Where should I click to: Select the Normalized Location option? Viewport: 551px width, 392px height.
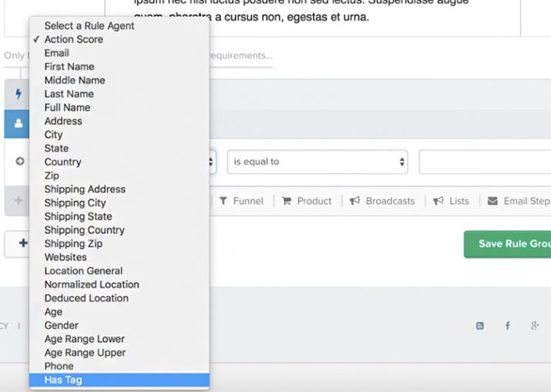119,284
